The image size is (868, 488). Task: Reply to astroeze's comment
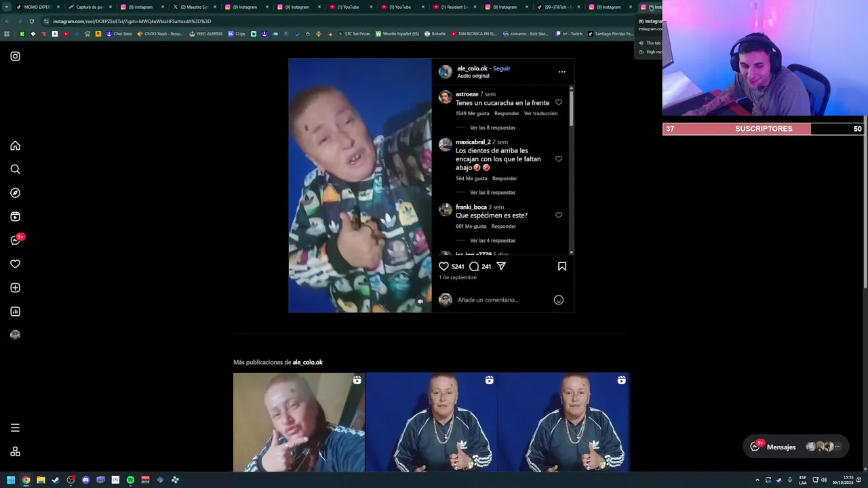point(507,113)
